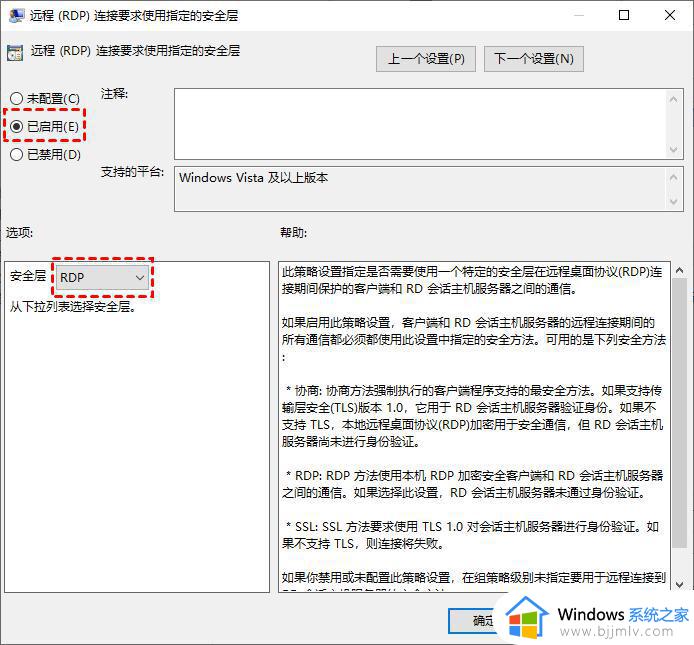Click scroll-down arrow of 支持的平台 box

point(673,201)
